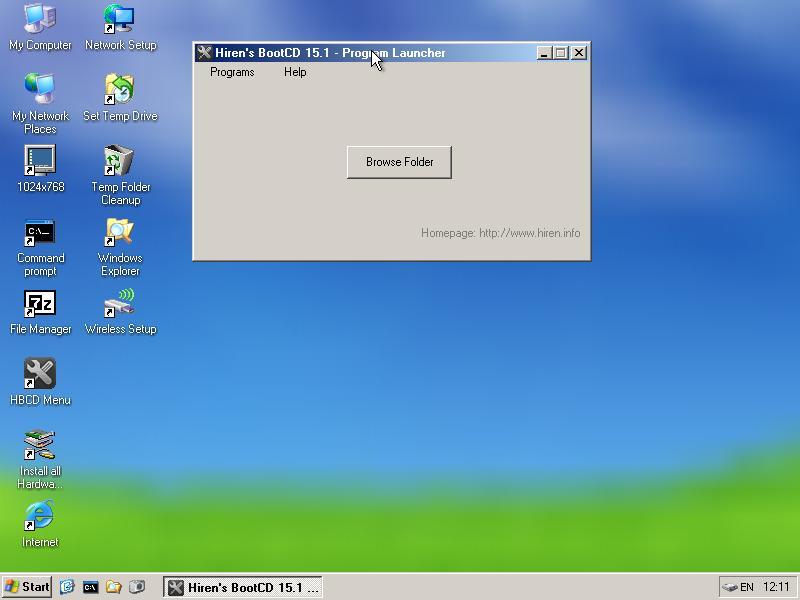Select the My Computer desktop icon
Screen dimensions: 800x600
tap(40, 20)
